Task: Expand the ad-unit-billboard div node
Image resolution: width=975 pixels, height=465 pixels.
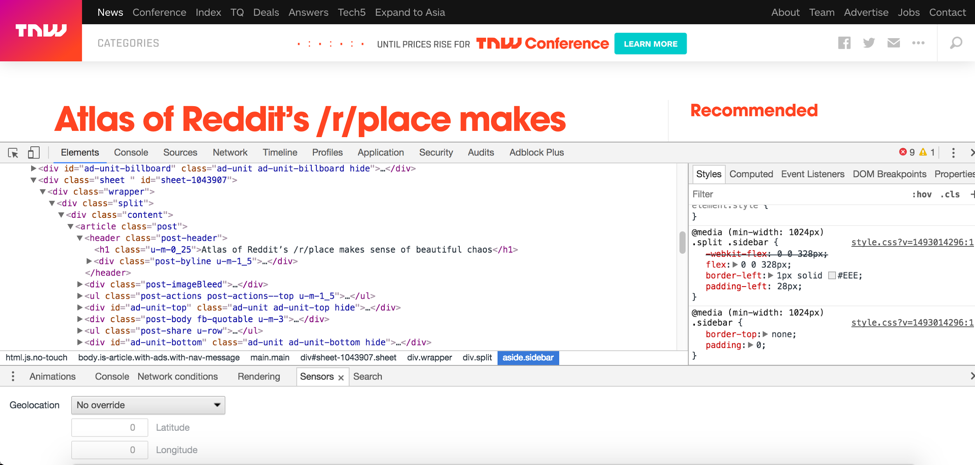Action: 34,168
